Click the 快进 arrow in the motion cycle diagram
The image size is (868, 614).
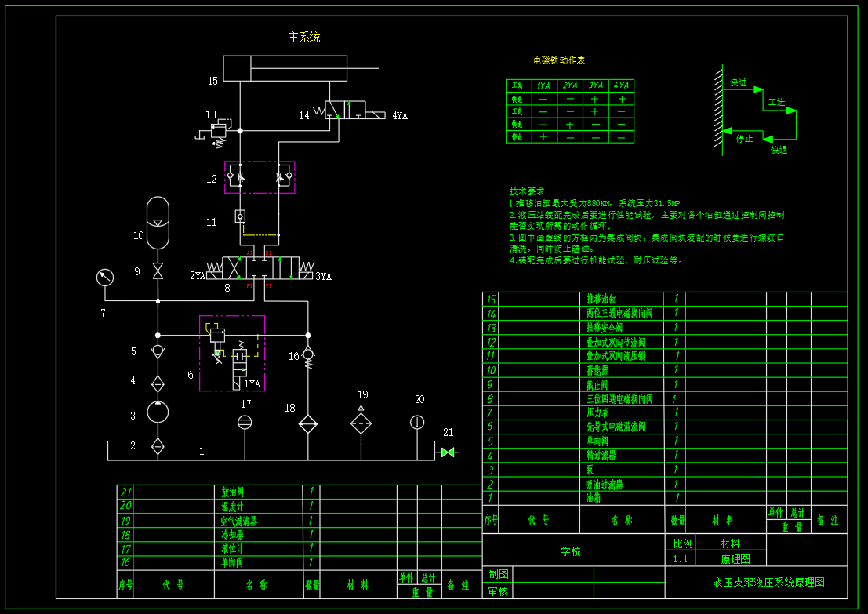click(743, 89)
